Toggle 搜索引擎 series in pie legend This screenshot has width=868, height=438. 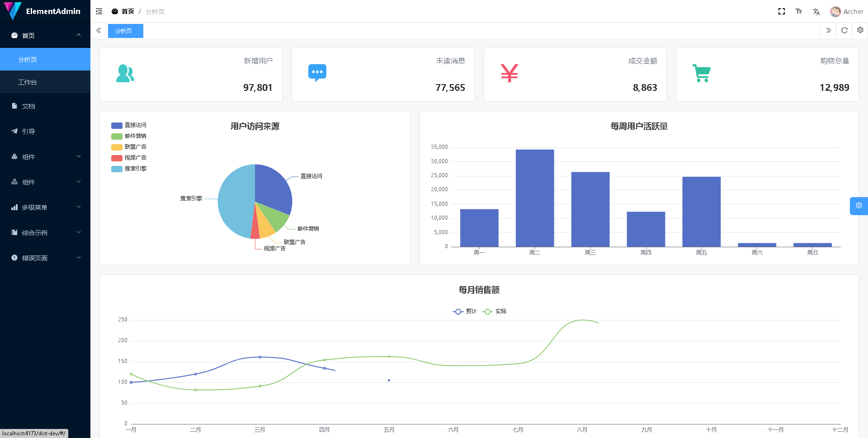(129, 169)
